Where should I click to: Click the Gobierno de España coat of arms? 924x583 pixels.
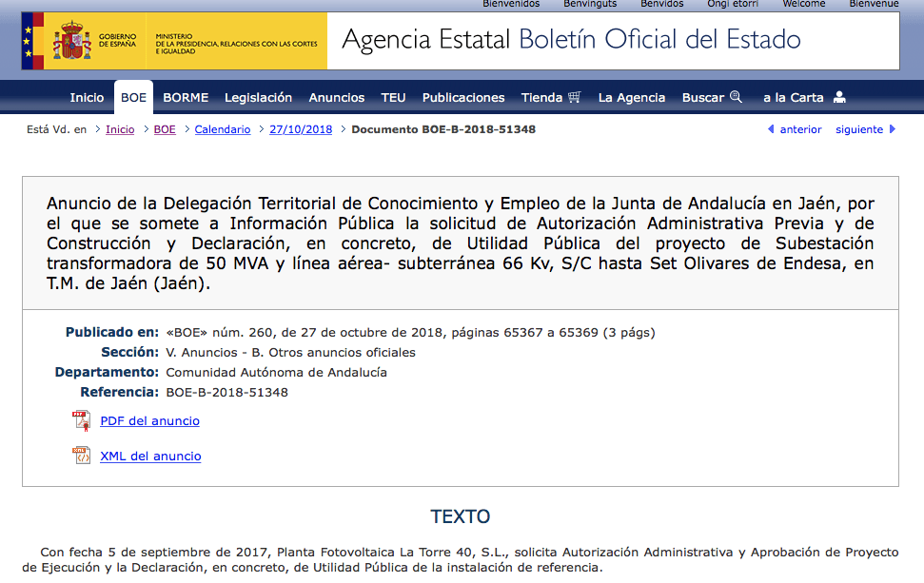(x=72, y=41)
